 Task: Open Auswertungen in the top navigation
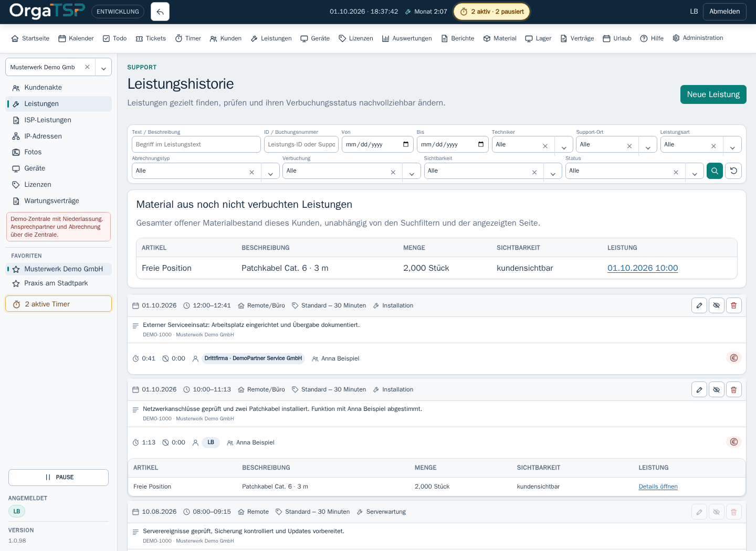tap(407, 38)
